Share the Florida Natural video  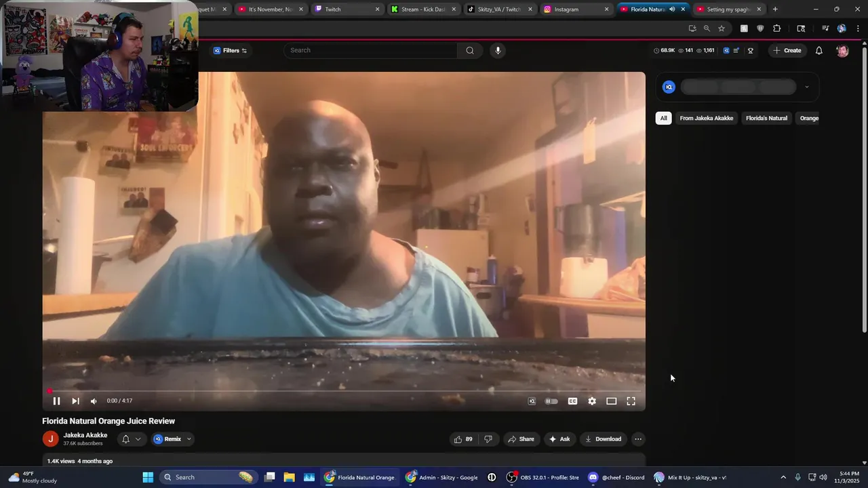tap(521, 439)
